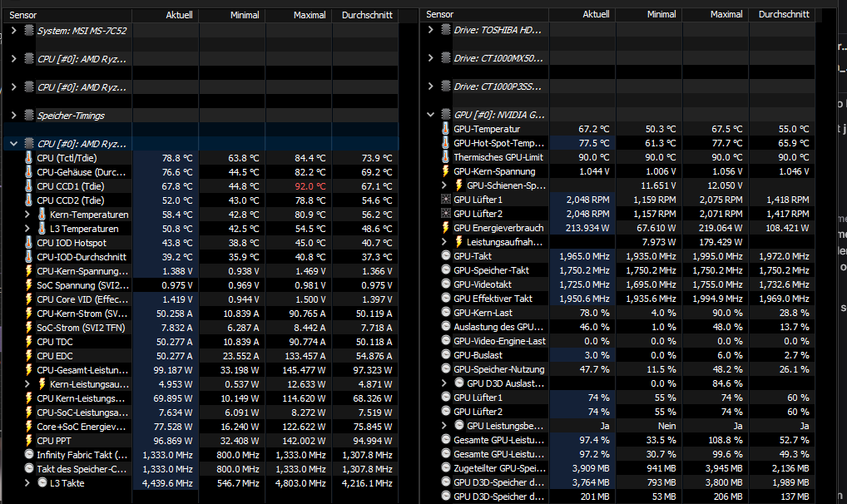The height and width of the screenshot is (504, 847).
Task: Click the chip icon for Speicher-Timings
Action: 29,115
